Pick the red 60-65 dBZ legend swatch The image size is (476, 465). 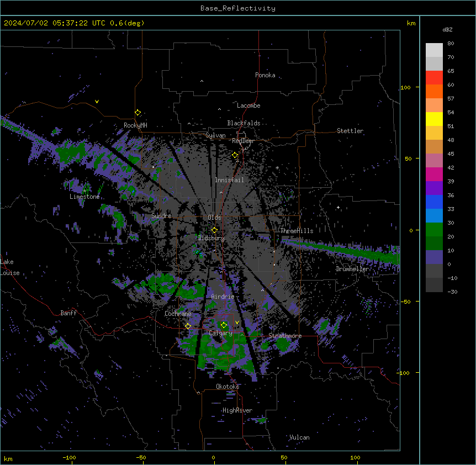click(x=434, y=77)
